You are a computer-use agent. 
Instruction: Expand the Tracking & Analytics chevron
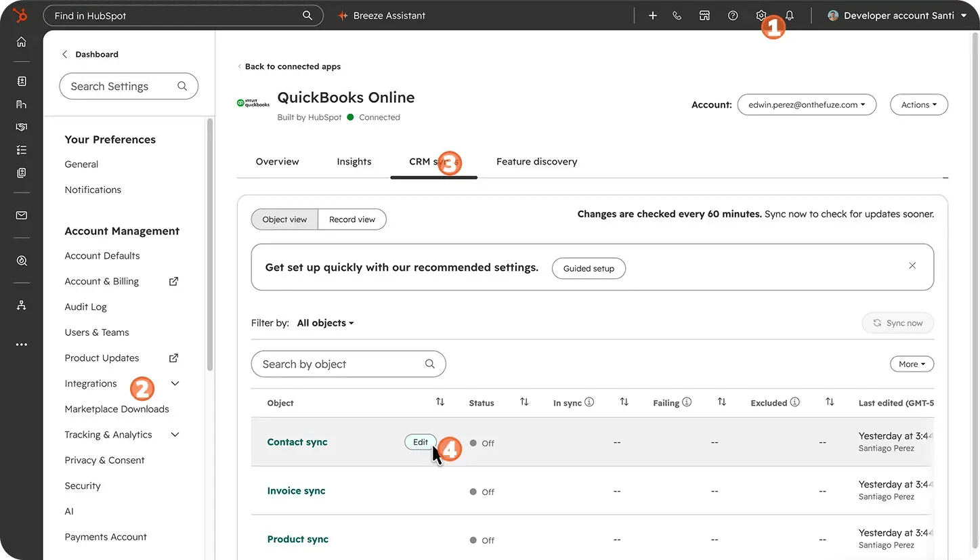pyautogui.click(x=175, y=435)
